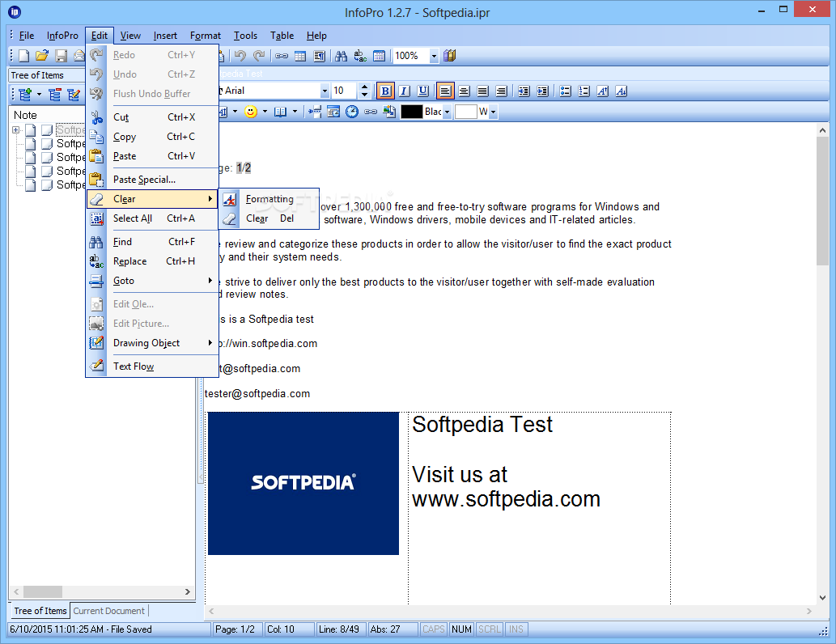Open the Format menu
836x644 pixels.
[206, 36]
